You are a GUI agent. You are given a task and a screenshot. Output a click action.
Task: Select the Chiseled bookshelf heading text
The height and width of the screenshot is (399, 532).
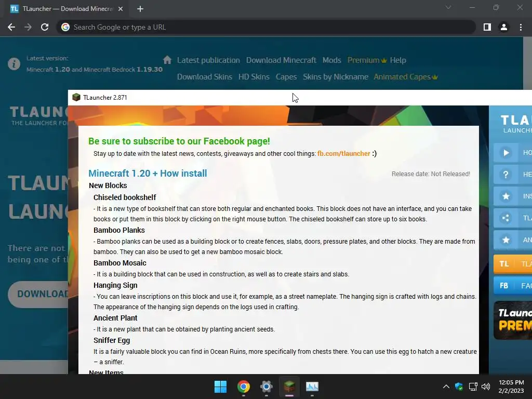pos(125,197)
